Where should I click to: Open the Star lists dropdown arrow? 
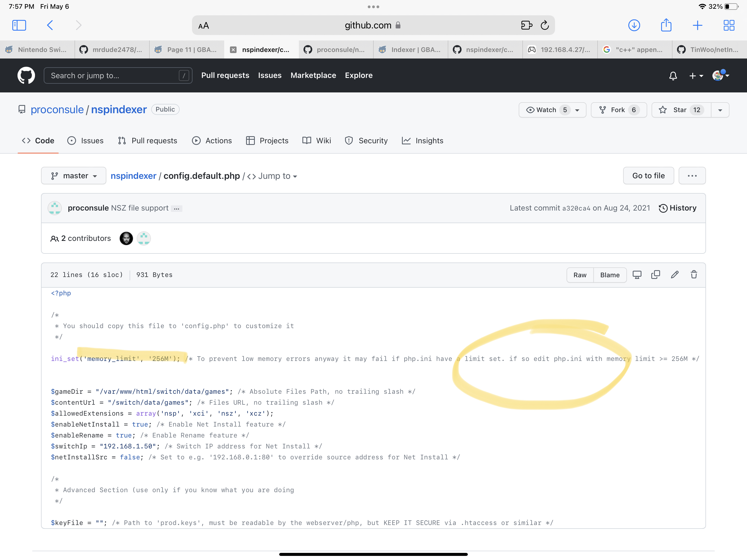pyautogui.click(x=720, y=110)
